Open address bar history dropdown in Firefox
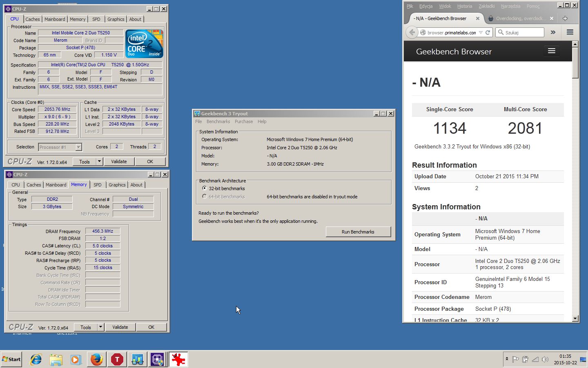588x368 pixels. pyautogui.click(x=481, y=32)
